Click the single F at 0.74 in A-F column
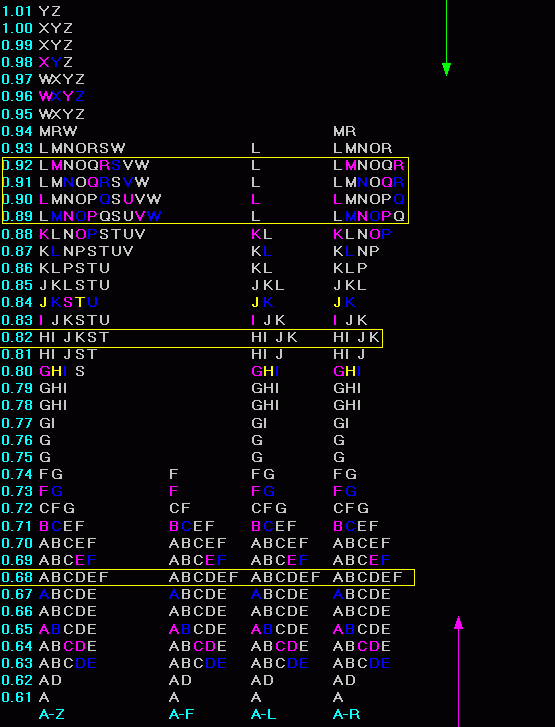Viewport: 555px width, 727px height. click(173, 474)
